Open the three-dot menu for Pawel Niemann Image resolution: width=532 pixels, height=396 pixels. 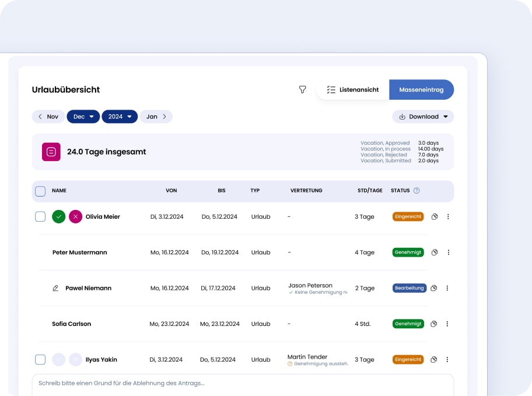click(x=447, y=288)
